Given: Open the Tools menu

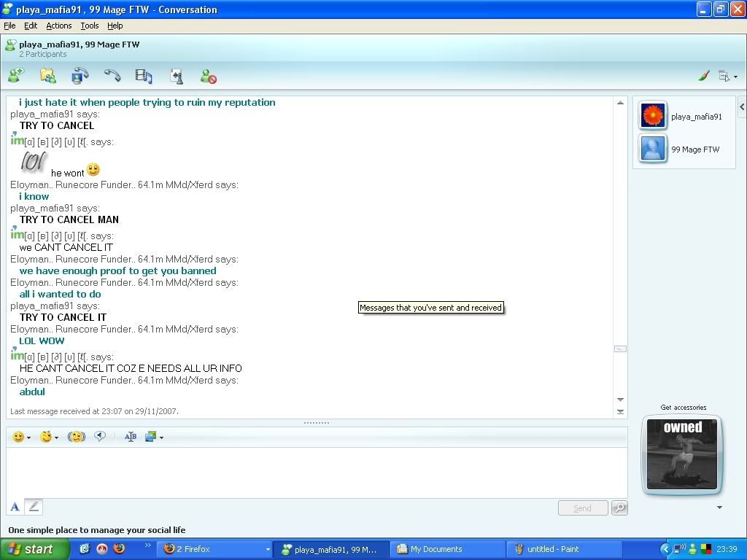Looking at the screenshot, I should 90,26.
